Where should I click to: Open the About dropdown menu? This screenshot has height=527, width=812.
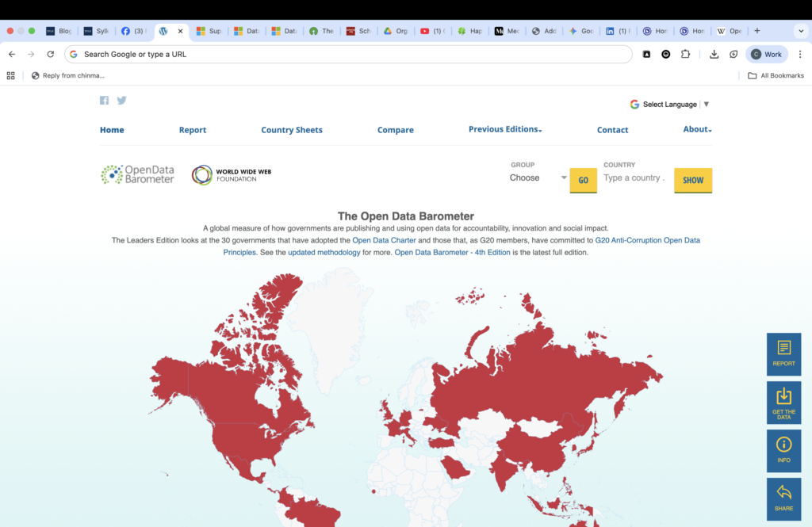click(697, 129)
